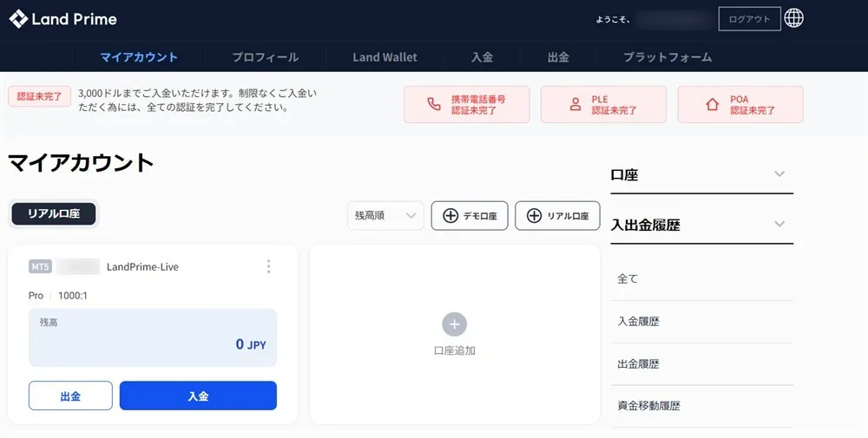Open the 出金 navigation tab
This screenshot has height=438, width=868.
pos(558,57)
